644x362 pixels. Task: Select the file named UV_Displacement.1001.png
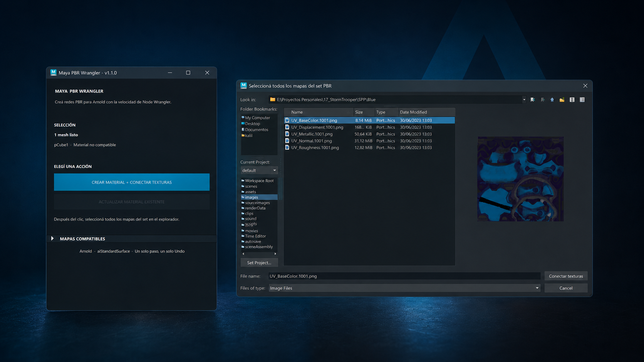317,127
